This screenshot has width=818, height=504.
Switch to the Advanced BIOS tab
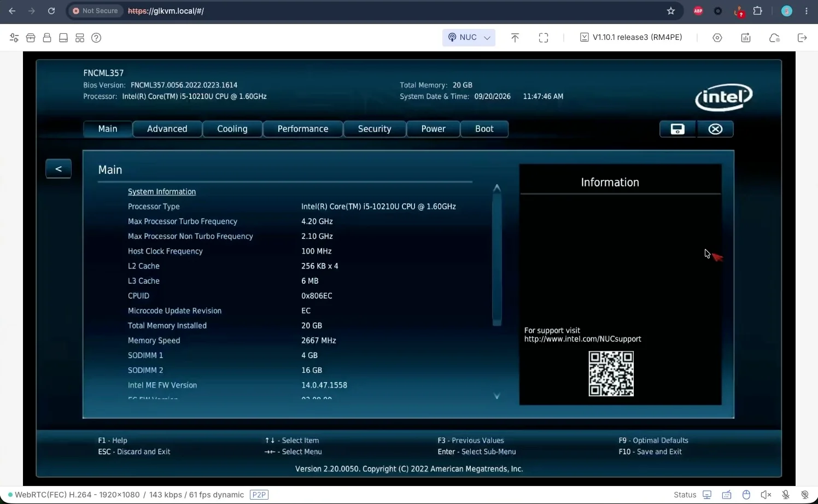point(167,129)
